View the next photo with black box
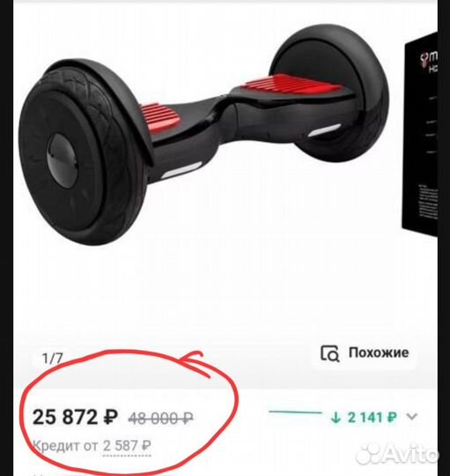Screen dimensions: 450x476 point(420,134)
